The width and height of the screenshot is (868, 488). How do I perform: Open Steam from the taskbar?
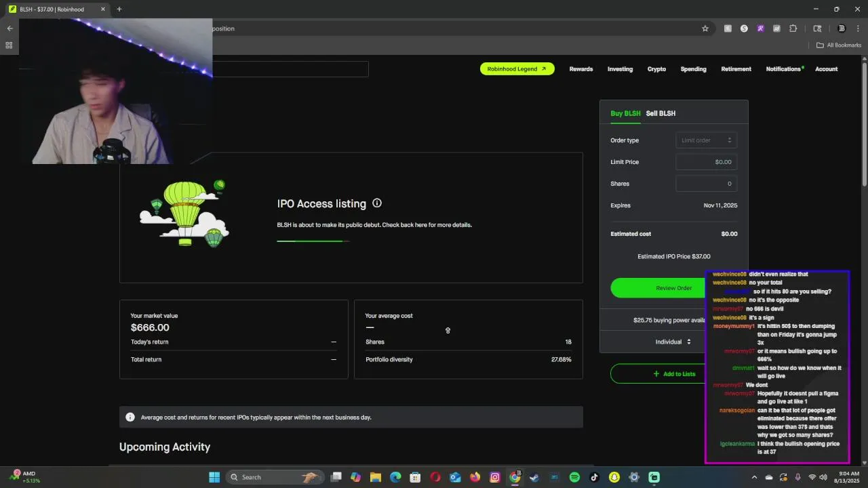click(x=534, y=477)
